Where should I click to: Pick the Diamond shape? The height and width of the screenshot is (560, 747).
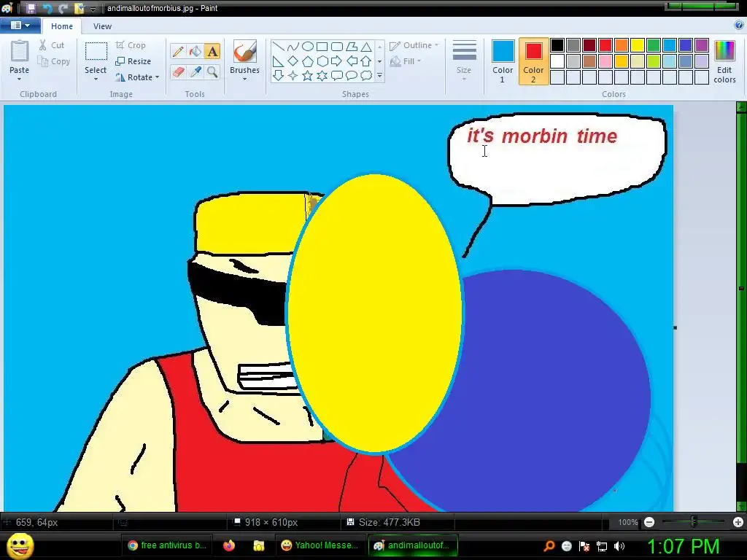(x=293, y=61)
